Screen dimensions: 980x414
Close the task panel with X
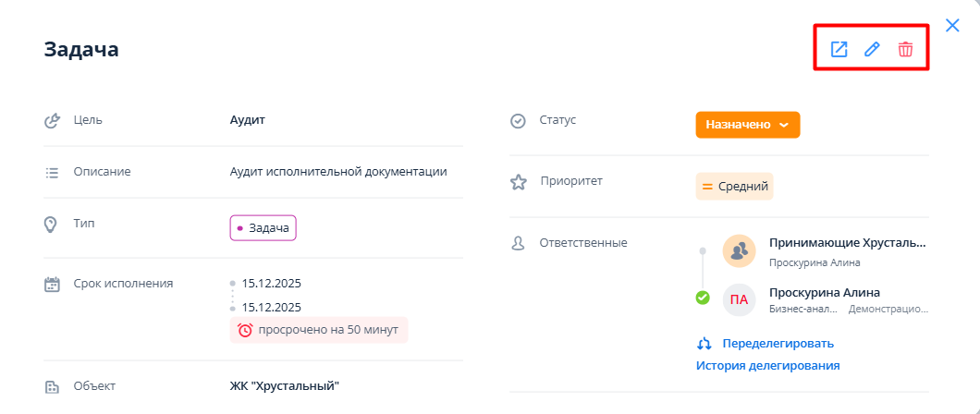coord(952,26)
